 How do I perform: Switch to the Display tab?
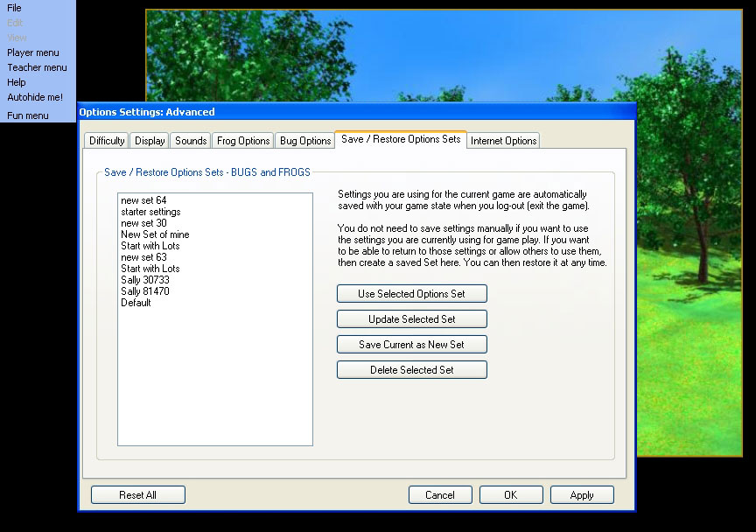150,141
